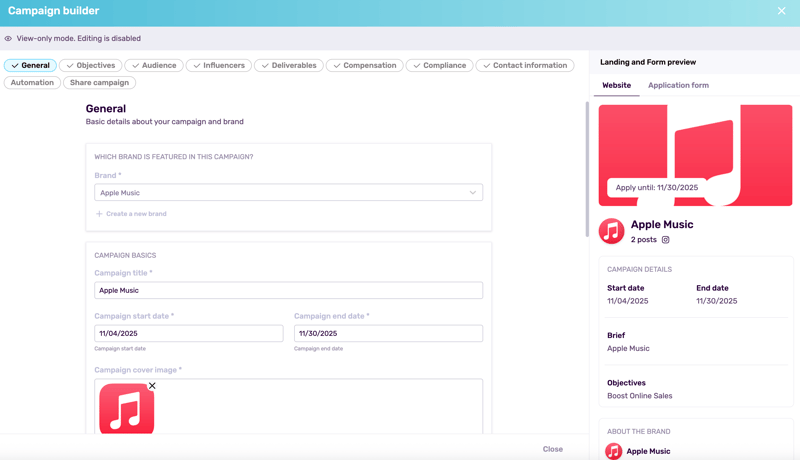
Task: Switch to the Application form tab
Action: pos(678,85)
